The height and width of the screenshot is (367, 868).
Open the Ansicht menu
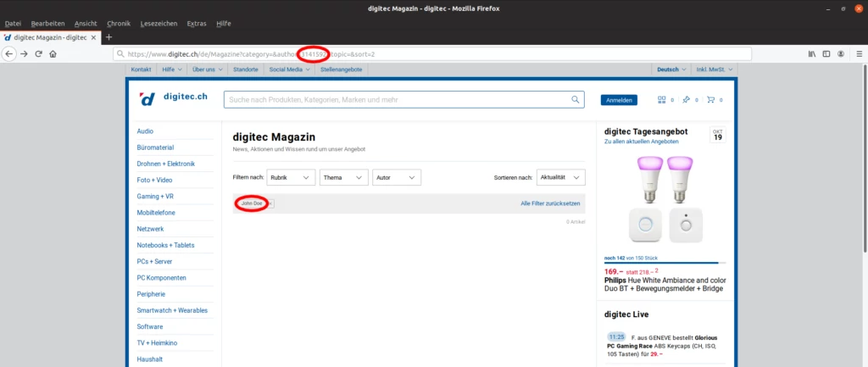click(x=86, y=23)
